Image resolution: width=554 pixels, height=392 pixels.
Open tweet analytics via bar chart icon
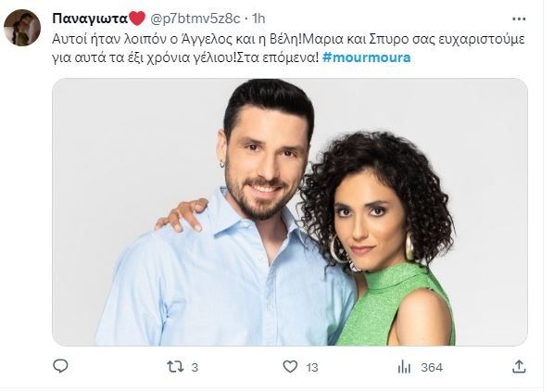point(404,367)
